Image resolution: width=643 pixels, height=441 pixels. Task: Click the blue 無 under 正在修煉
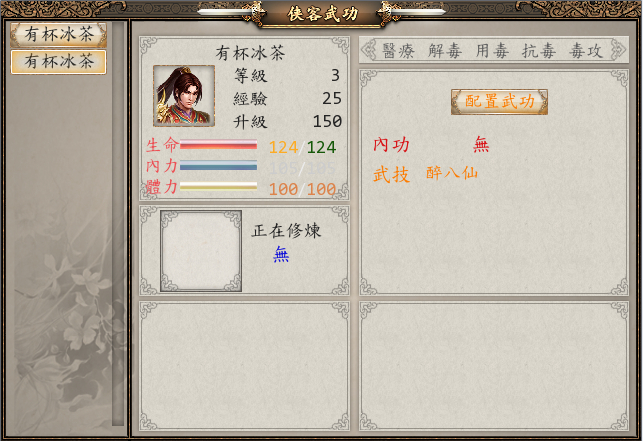[x=281, y=254]
